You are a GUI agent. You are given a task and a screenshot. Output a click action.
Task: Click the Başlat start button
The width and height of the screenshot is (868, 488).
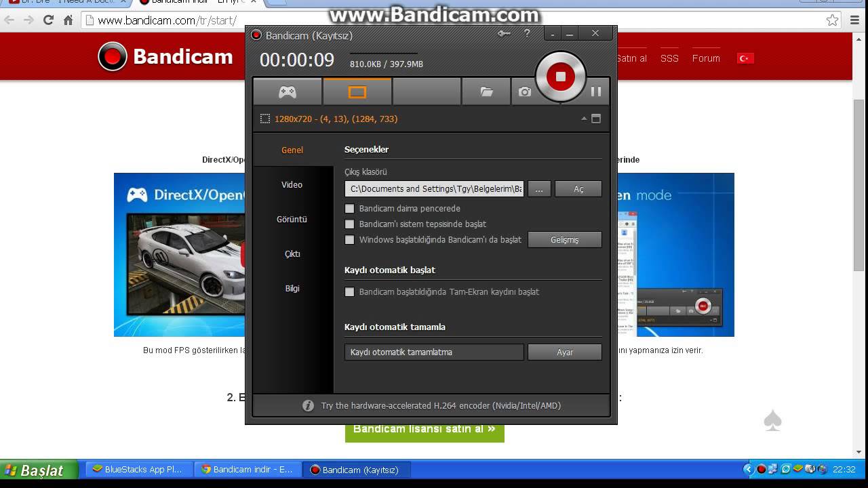click(38, 470)
